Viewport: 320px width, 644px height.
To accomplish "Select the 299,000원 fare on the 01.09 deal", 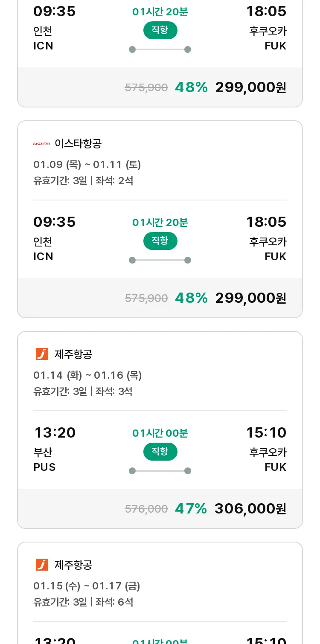I will pyautogui.click(x=250, y=298).
